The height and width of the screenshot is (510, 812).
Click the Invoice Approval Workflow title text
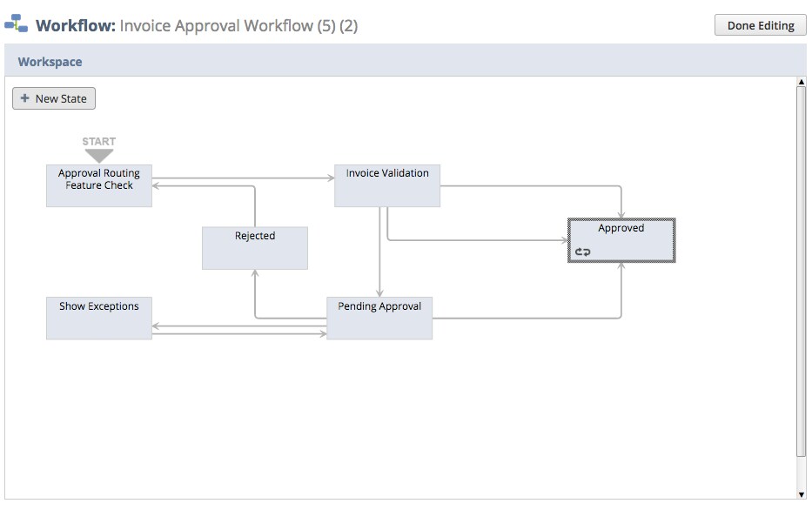click(238, 25)
